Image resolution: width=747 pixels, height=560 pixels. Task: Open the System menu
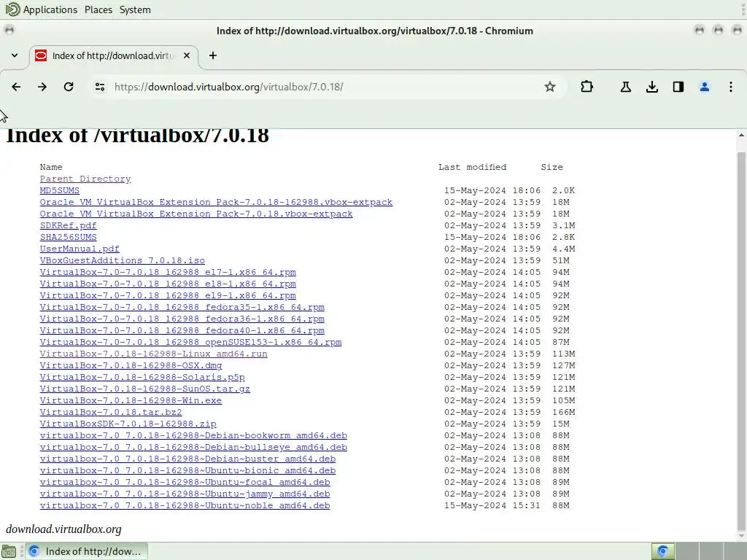pos(135,9)
